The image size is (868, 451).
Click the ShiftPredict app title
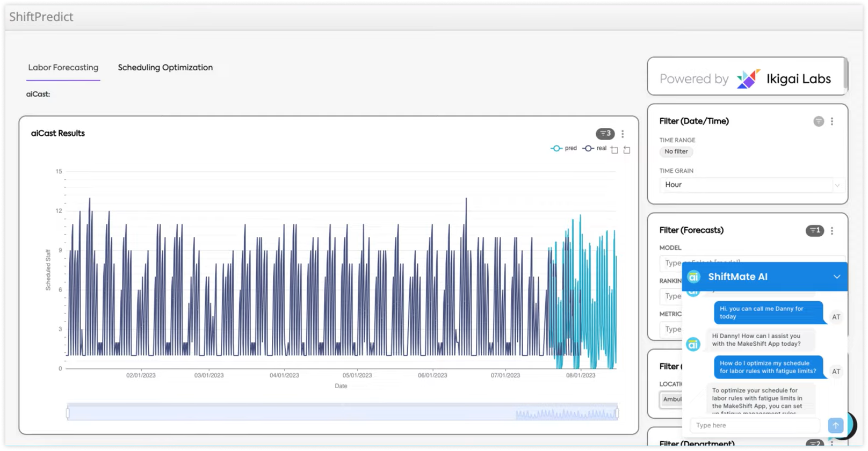41,17
